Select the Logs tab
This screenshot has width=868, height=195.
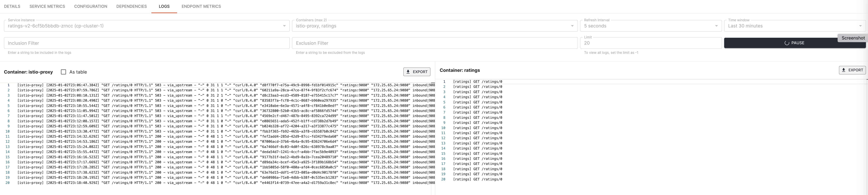click(164, 6)
